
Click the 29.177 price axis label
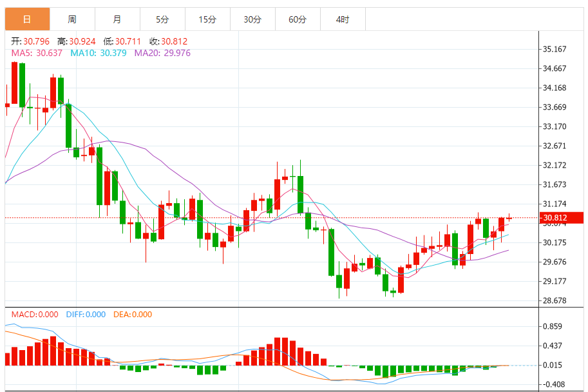click(x=555, y=281)
